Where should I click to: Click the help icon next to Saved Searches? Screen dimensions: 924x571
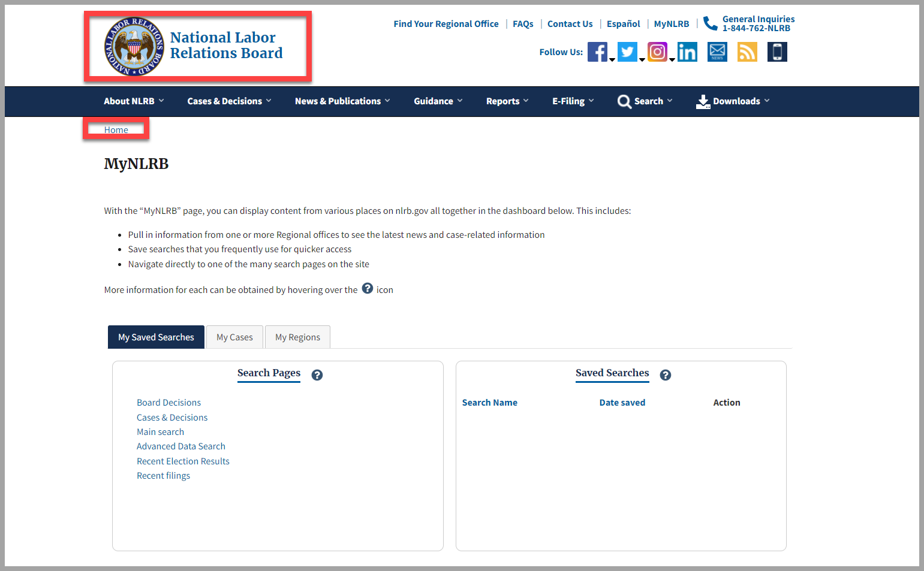(666, 375)
